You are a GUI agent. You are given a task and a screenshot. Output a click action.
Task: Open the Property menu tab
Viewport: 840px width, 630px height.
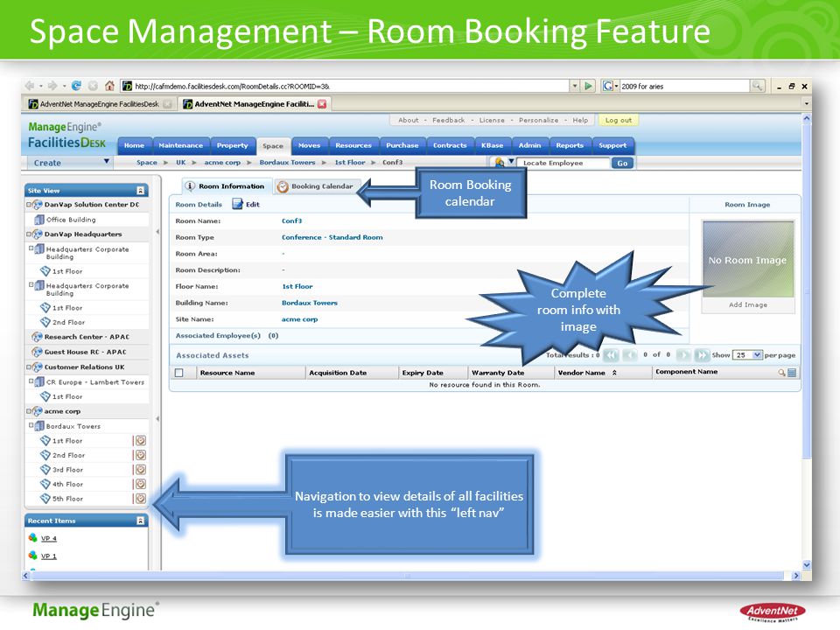(x=233, y=145)
